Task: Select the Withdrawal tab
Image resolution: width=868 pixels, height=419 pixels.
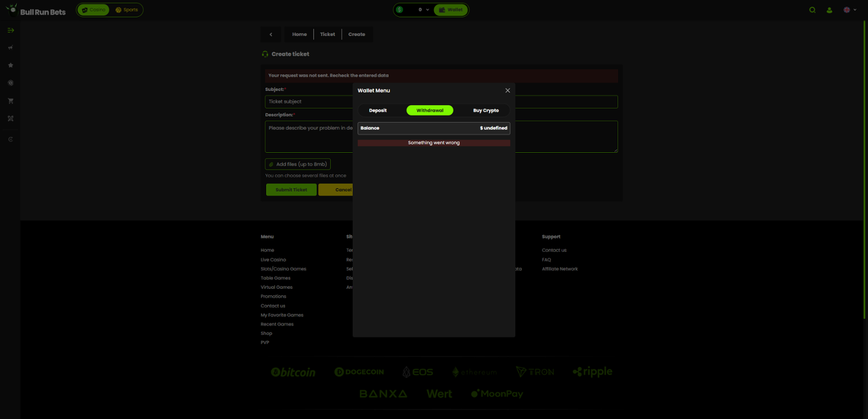Action: (430, 111)
